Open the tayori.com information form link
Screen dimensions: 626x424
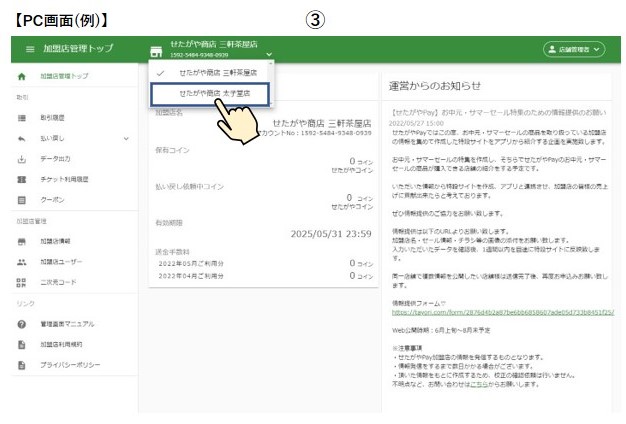coord(503,312)
